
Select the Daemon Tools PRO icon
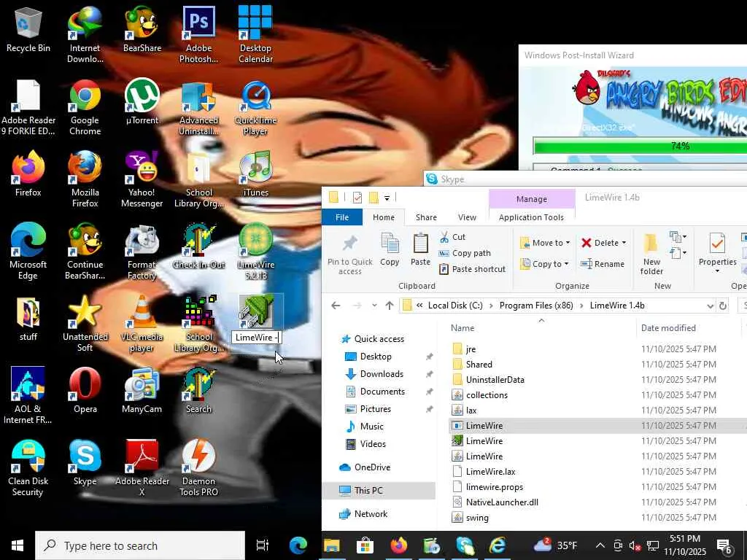coord(198,467)
